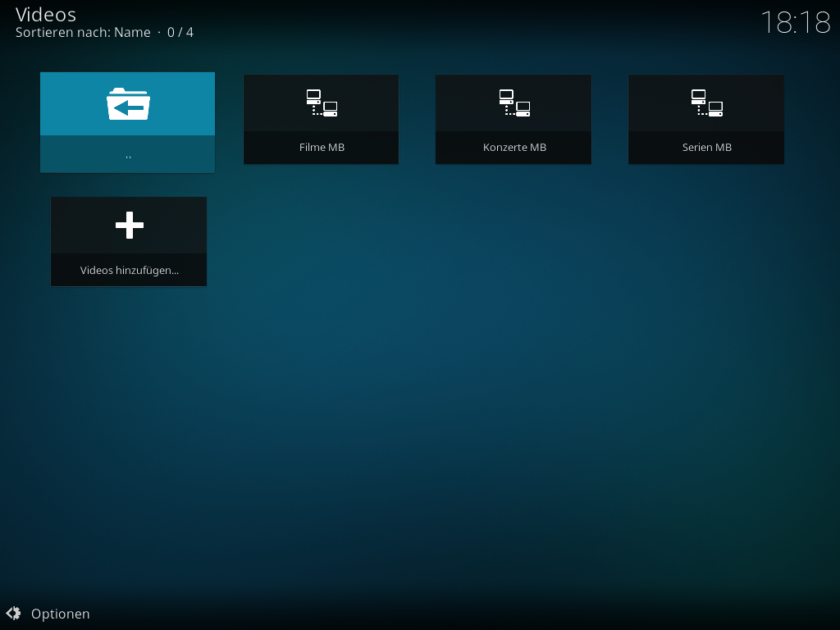Click the 18:18 clock display
This screenshot has width=840, height=630.
[796, 22]
